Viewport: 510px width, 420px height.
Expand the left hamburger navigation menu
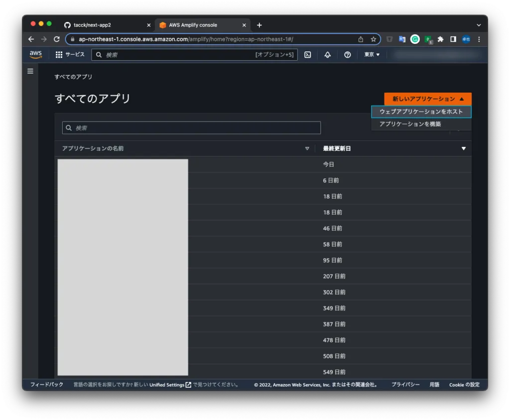30,71
